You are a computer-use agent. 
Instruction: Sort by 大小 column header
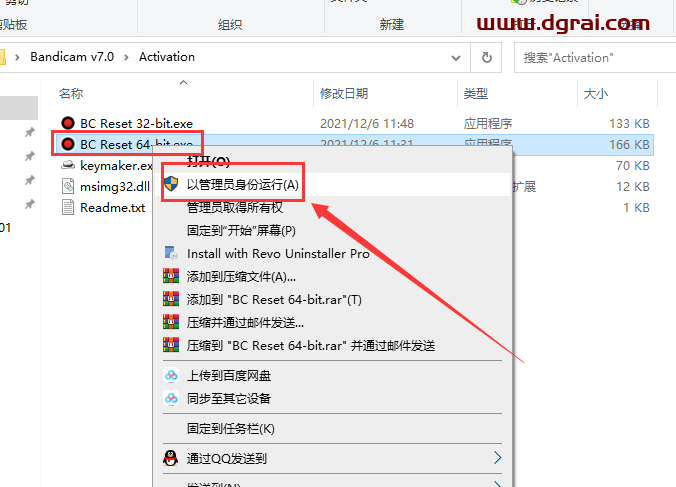point(595,94)
